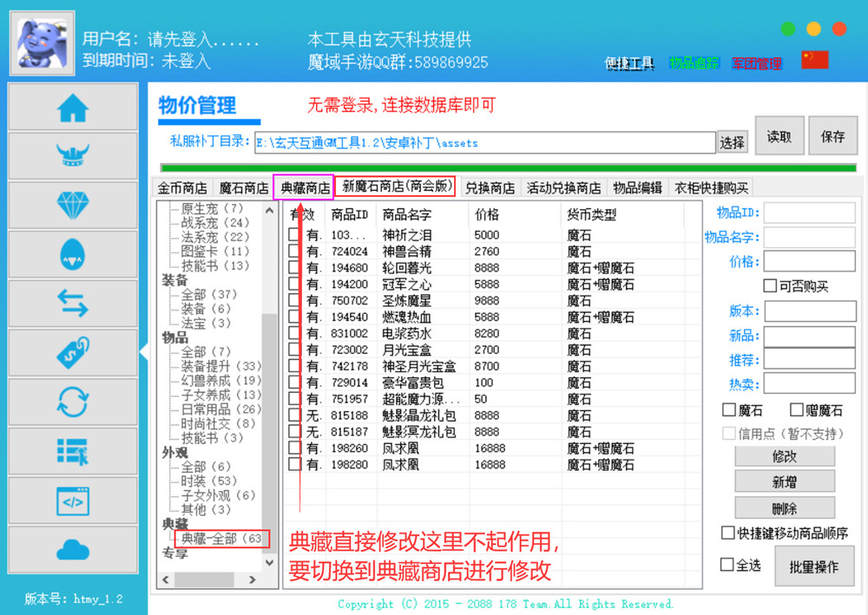This screenshot has height=615, width=868.
Task: Switch to the 典藏商店 tab
Action: [x=302, y=187]
